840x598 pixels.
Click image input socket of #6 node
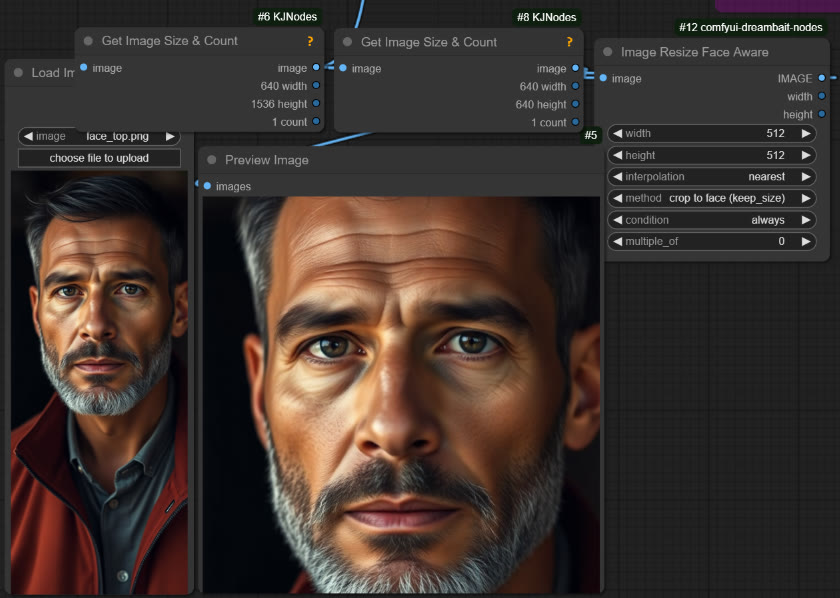click(84, 68)
